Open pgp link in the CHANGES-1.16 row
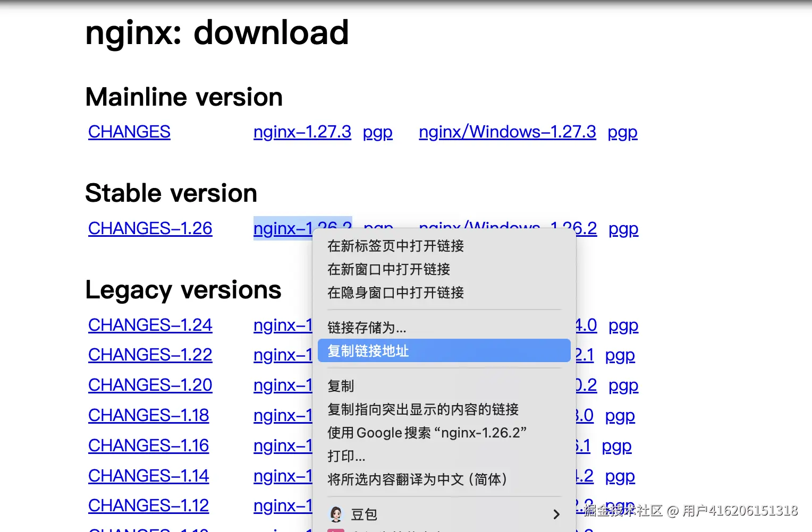This screenshot has width=812, height=532. click(x=617, y=447)
